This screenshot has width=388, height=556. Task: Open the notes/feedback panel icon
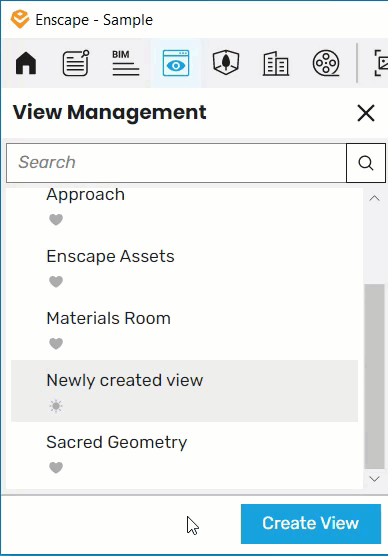tap(76, 63)
